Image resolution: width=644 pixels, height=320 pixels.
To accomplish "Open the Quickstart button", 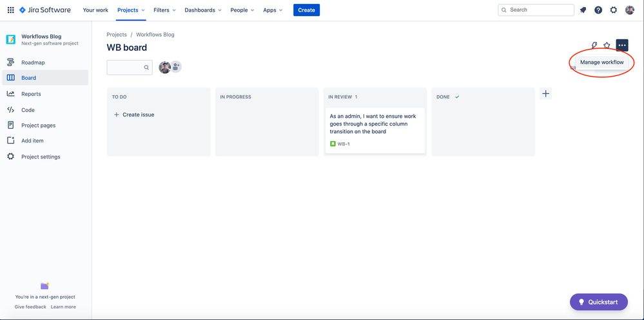I will pyautogui.click(x=599, y=302).
